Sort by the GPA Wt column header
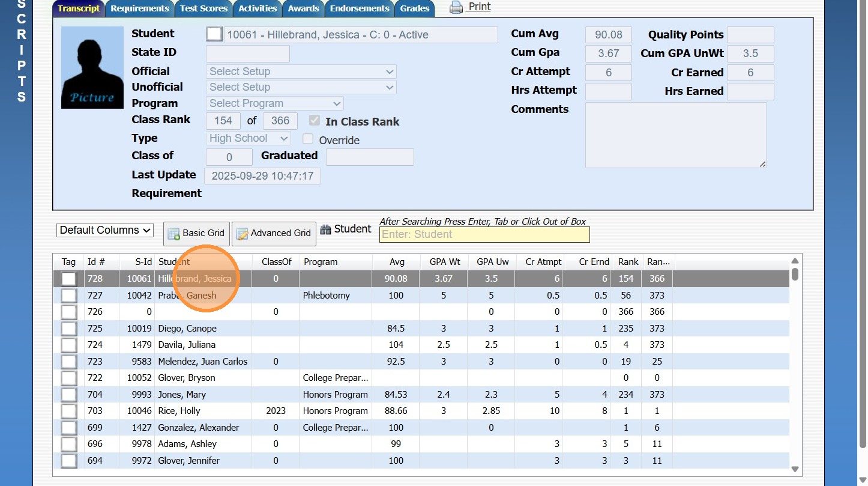The image size is (868, 486). [x=445, y=262]
